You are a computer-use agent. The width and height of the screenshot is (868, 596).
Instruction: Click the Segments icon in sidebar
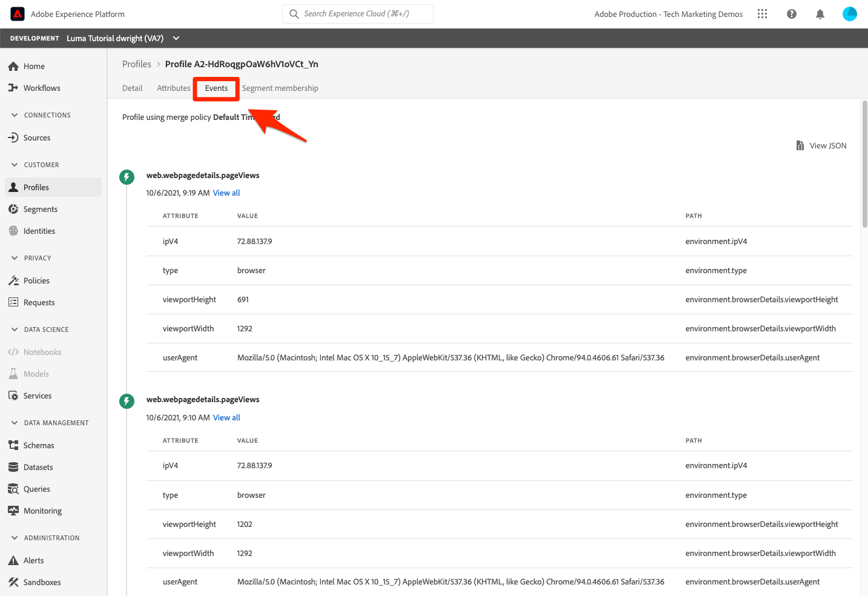[x=13, y=209]
